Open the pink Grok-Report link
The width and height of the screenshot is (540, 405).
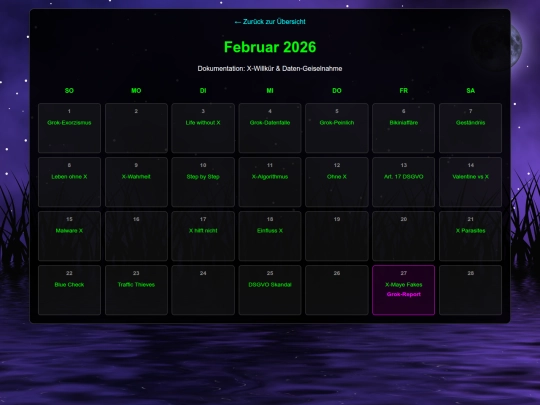(x=403, y=294)
